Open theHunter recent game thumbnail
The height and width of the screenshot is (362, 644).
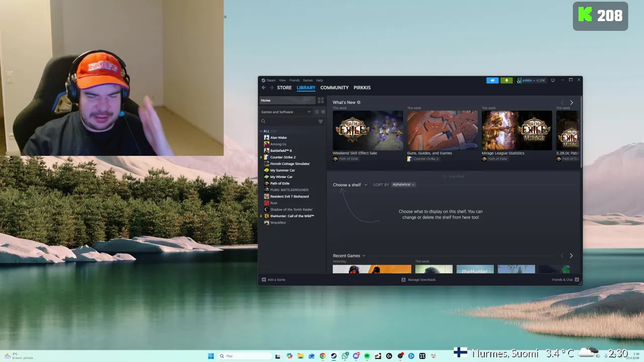[x=475, y=269]
